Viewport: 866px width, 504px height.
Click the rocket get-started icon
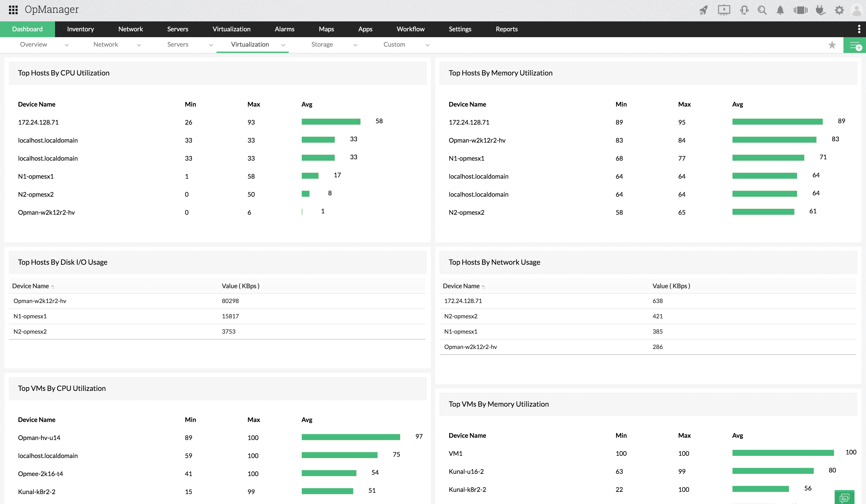coord(703,10)
